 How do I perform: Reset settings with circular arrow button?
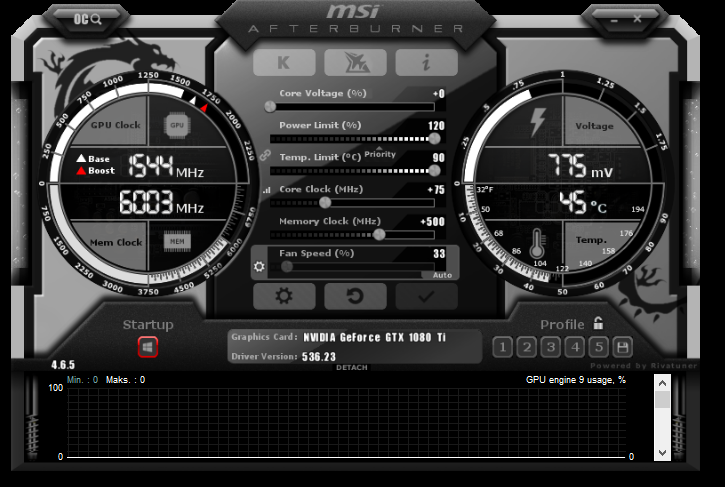coord(355,296)
